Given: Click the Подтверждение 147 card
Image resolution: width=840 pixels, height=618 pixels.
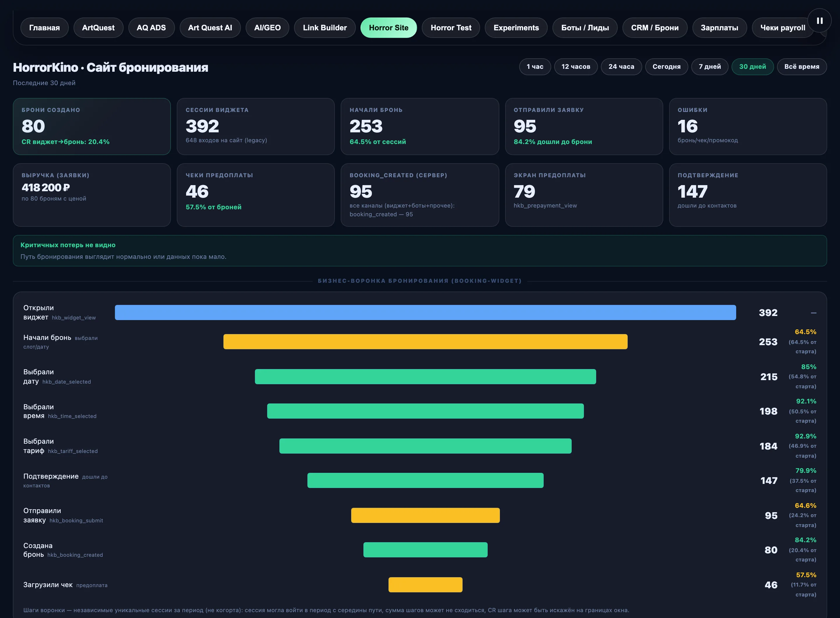Looking at the screenshot, I should 748,195.
